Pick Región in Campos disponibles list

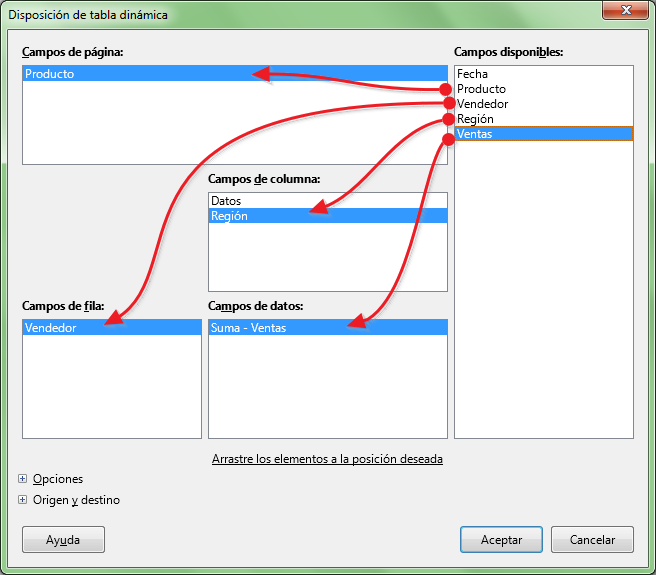tap(476, 119)
